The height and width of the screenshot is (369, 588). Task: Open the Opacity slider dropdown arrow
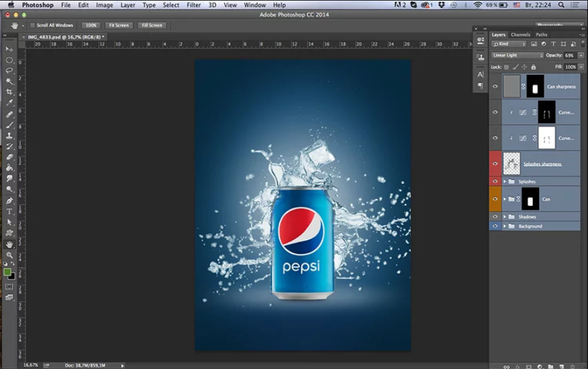pos(581,55)
